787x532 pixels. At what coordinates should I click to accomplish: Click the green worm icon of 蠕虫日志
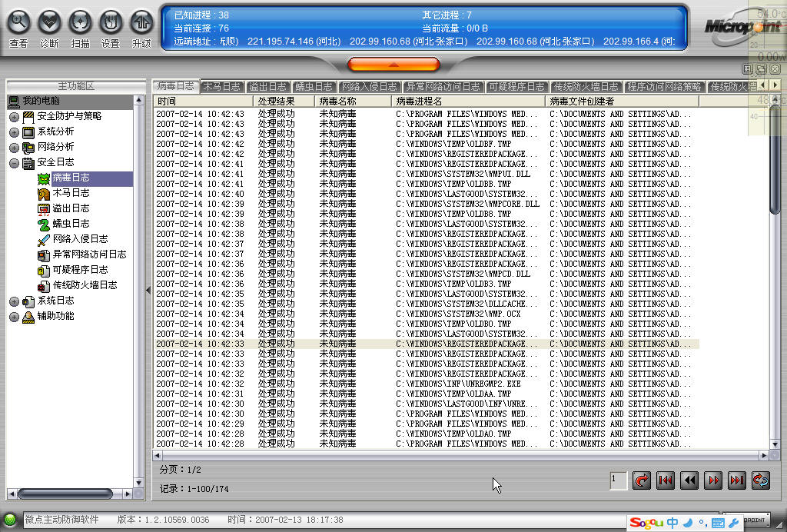click(x=44, y=224)
